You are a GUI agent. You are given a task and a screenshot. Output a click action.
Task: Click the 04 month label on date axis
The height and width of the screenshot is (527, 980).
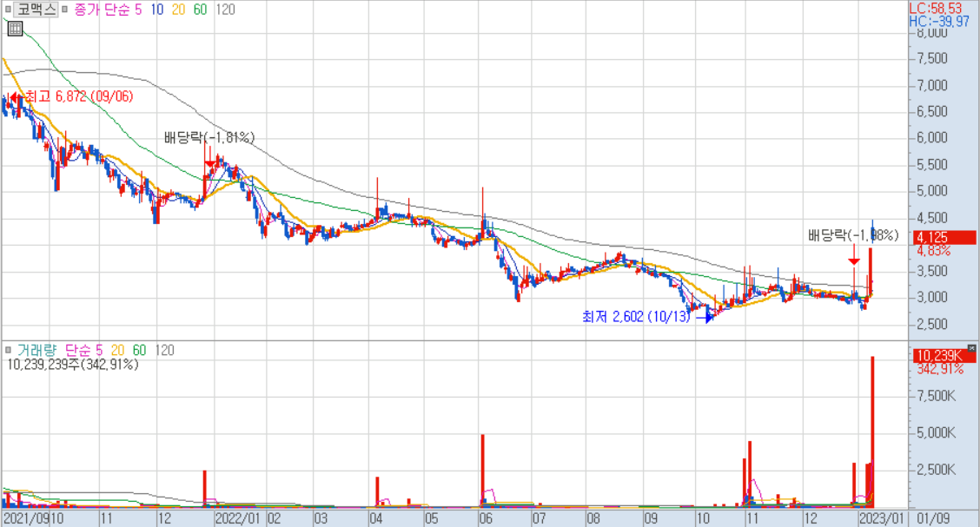click(376, 518)
